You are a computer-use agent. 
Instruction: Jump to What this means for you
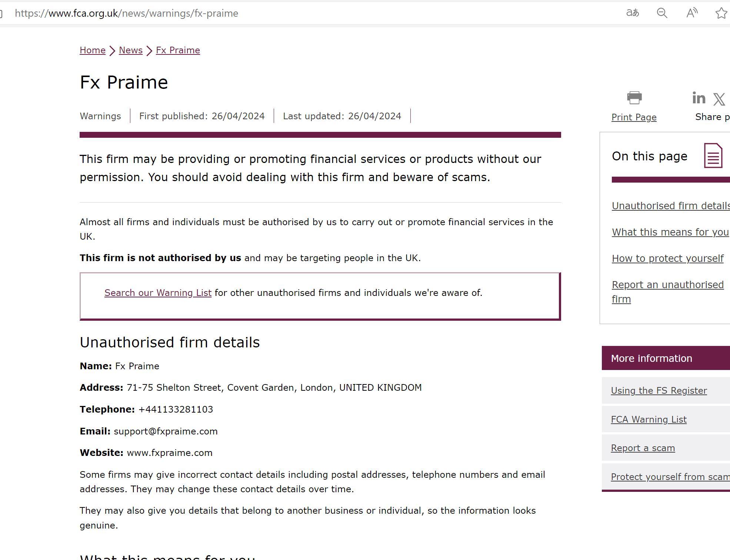pos(670,232)
